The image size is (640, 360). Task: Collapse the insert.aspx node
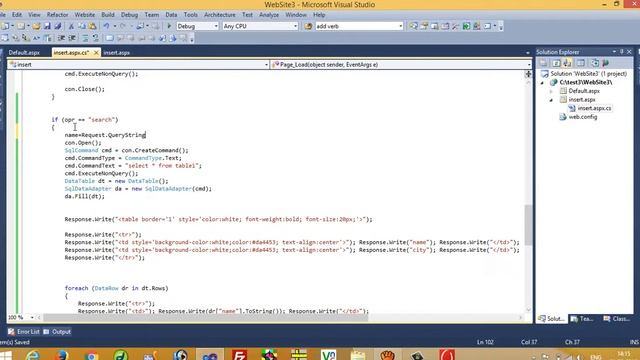click(x=551, y=100)
